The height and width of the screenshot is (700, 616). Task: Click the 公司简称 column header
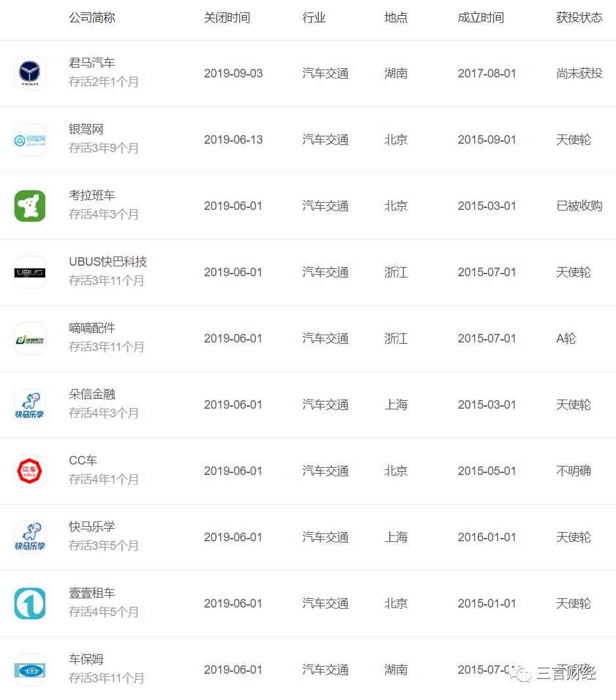pos(92,18)
